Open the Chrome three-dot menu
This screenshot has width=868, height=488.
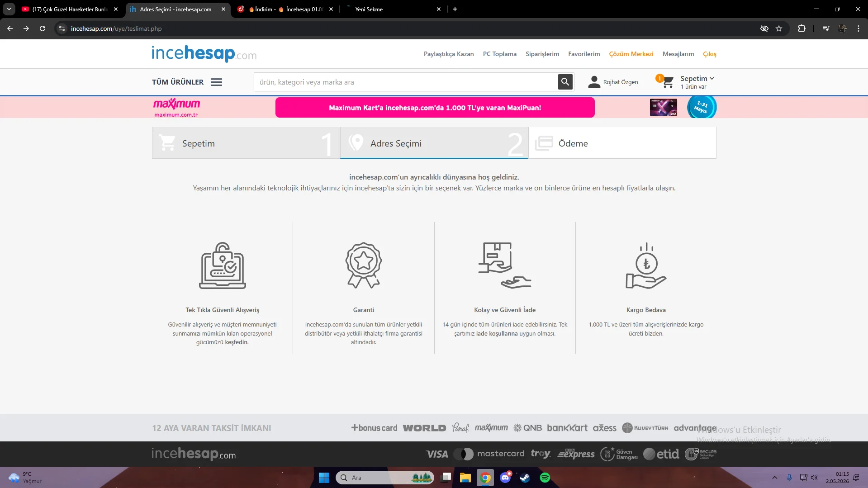pos(859,28)
